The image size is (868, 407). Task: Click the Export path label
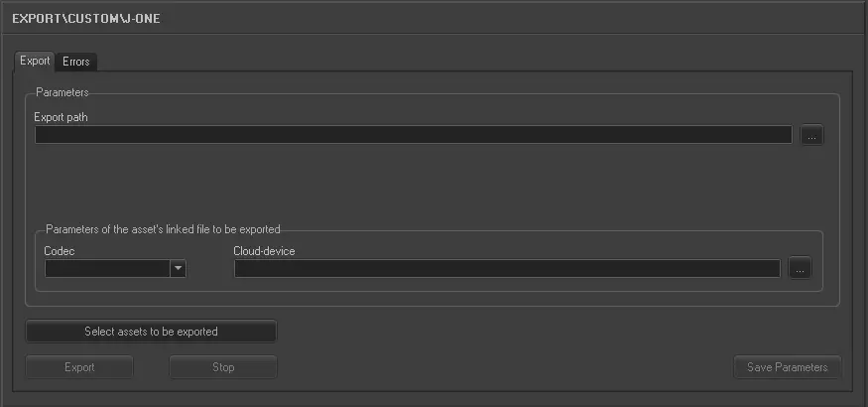pos(62,117)
